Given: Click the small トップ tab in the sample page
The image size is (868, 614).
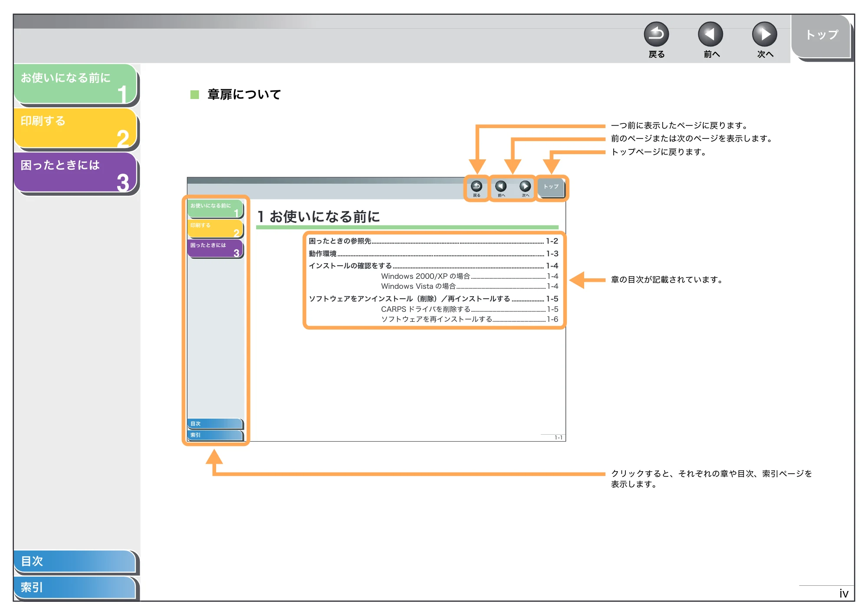Looking at the screenshot, I should coord(551,188).
